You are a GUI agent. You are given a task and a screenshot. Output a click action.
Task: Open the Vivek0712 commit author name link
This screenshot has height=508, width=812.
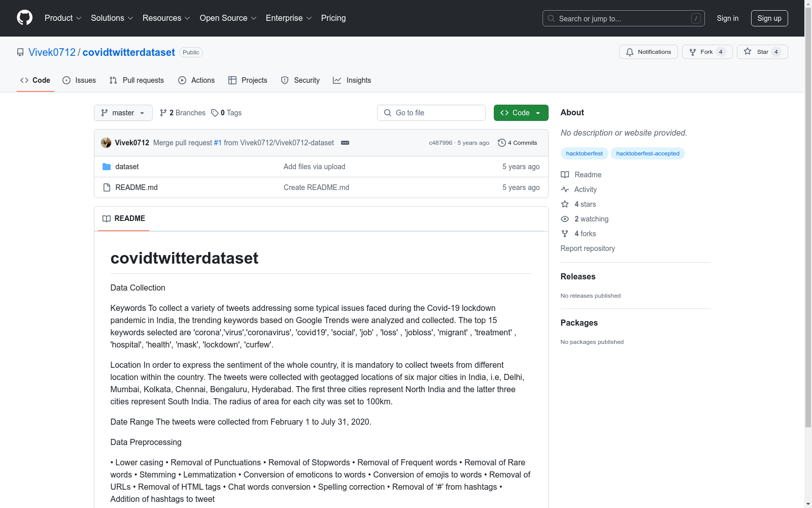132,143
